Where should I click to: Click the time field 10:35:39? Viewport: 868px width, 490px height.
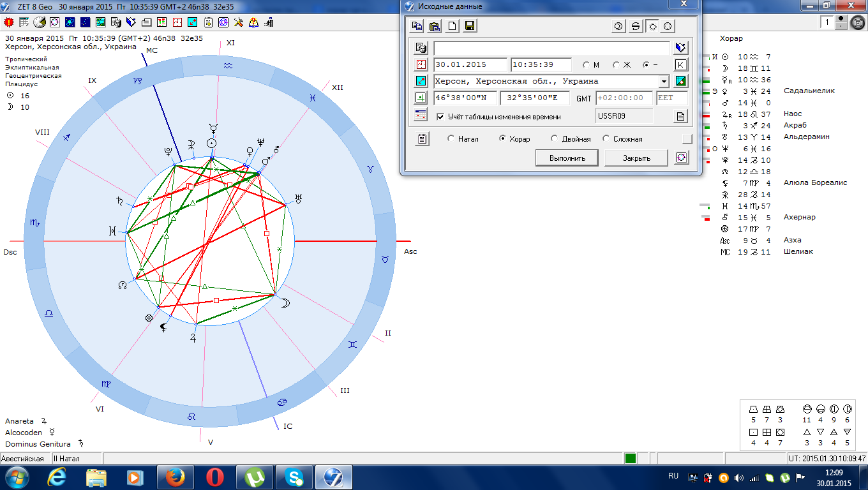coord(541,64)
